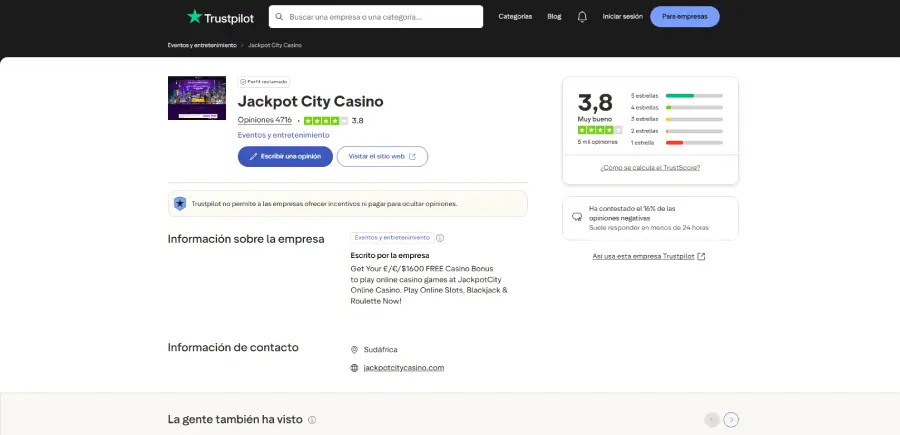Screen dimensions: 900x435
Task: Click Iniciar sesión
Action: pos(622,17)
